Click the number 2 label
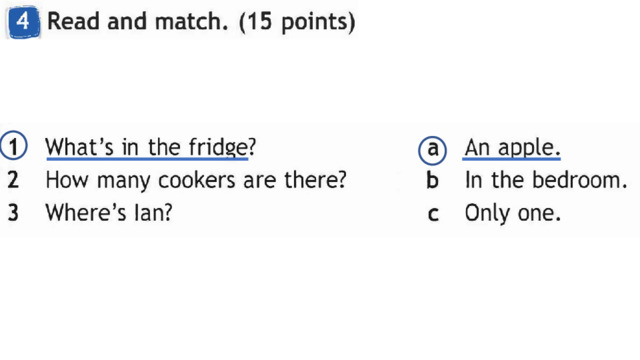 point(13,180)
